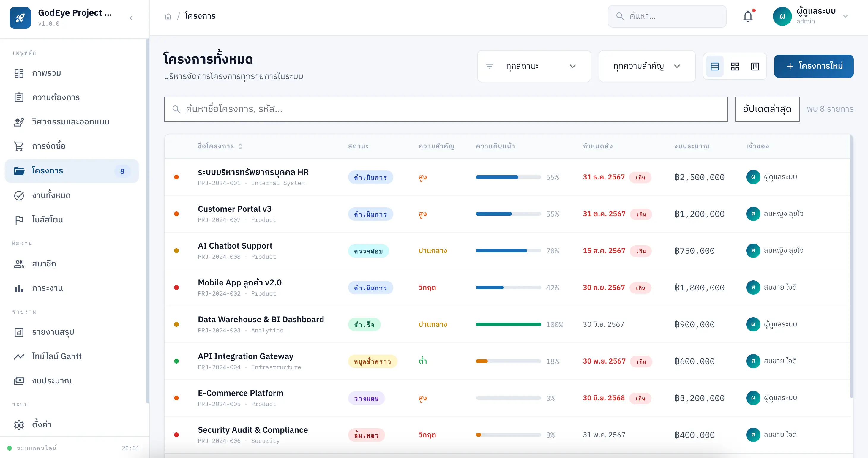Collapse the sidebar with the chevron arrow
Viewport: 868px width, 458px height.
point(131,18)
